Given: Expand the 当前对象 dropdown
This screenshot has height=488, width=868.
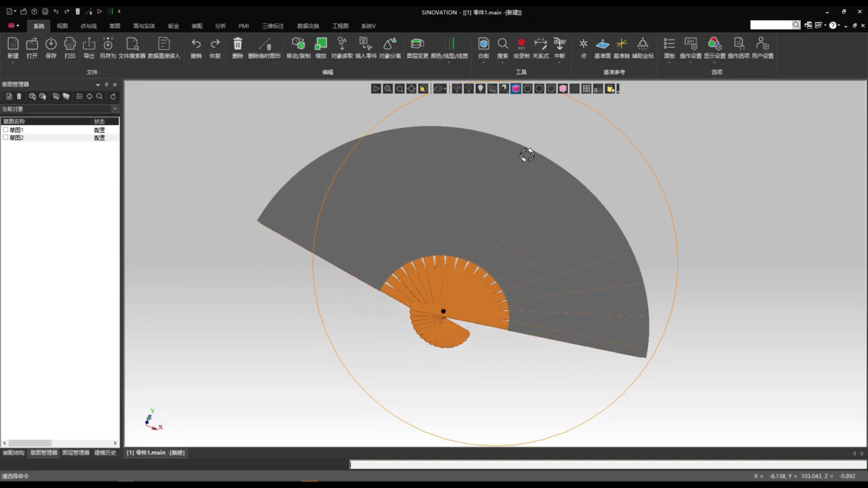Looking at the screenshot, I should coord(115,109).
